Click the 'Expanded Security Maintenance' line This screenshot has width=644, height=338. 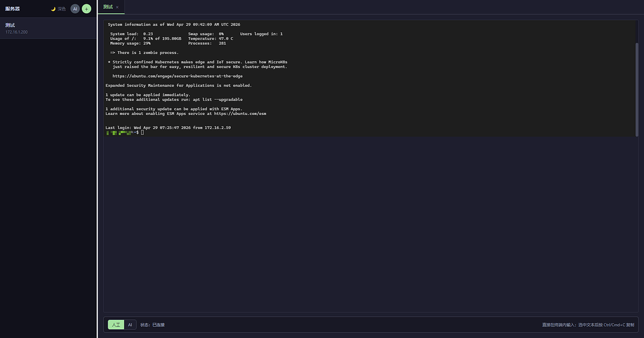179,85
